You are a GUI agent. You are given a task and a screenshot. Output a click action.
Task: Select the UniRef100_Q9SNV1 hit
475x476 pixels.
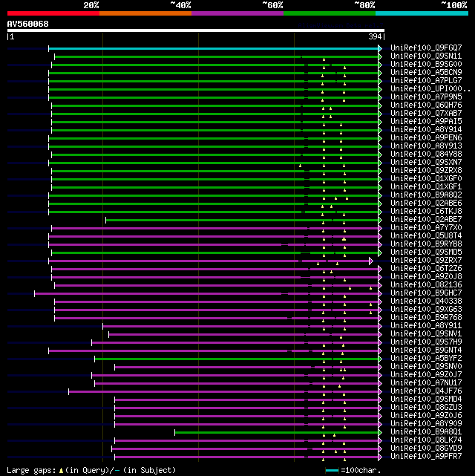click(426, 333)
